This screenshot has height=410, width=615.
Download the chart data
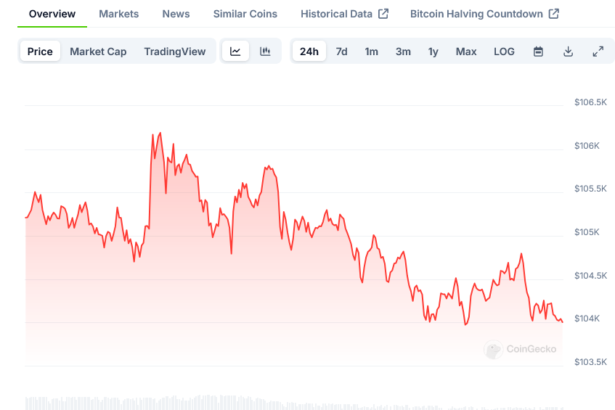[568, 52]
